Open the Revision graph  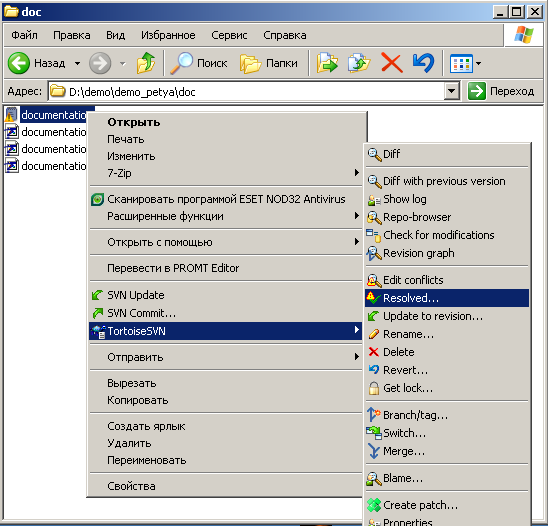click(x=447, y=253)
